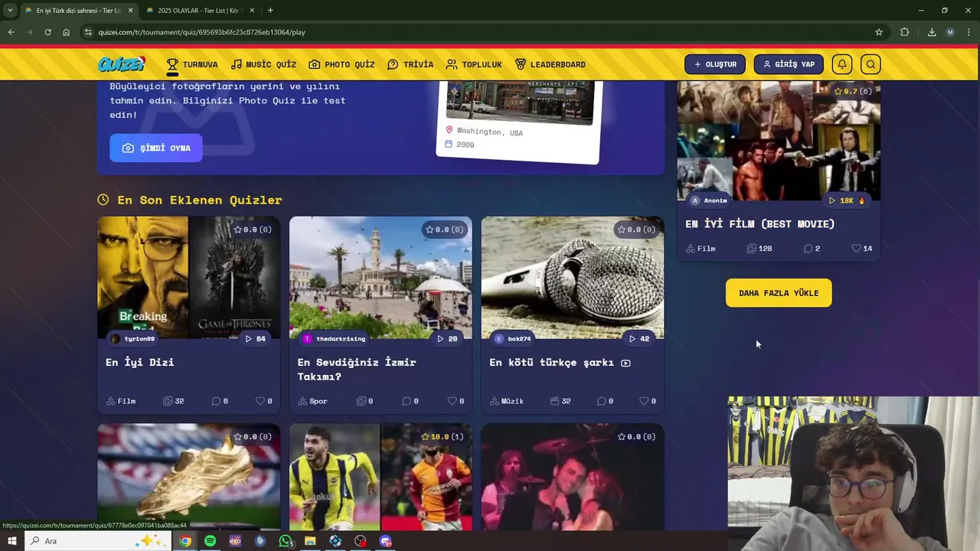Viewport: 980px width, 551px height.
Task: Like the En İyi Dizi quiz heart
Action: tap(260, 401)
